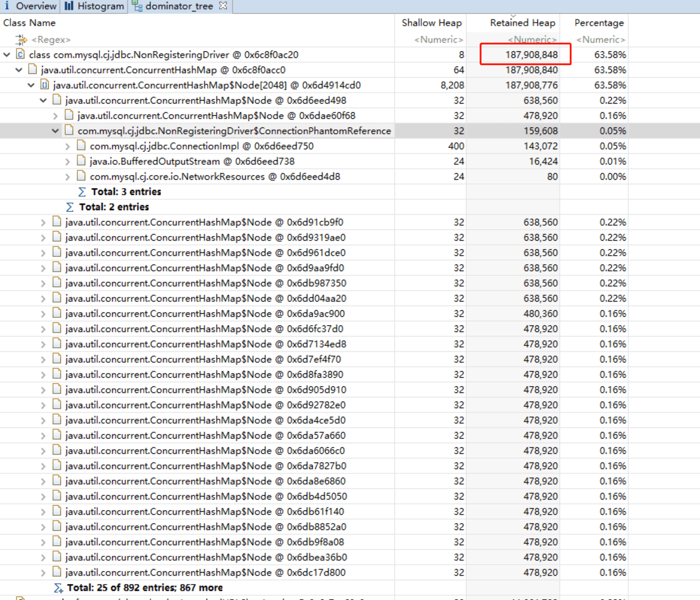The width and height of the screenshot is (700, 600).
Task: Expand the Node @ 0x6dae60f68 entry
Action: [x=55, y=116]
